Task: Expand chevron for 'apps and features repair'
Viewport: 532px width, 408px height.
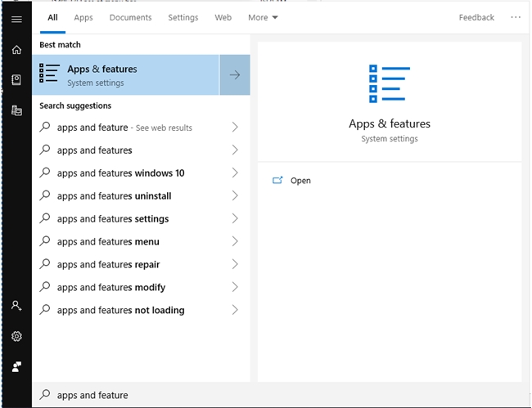Action: point(235,264)
